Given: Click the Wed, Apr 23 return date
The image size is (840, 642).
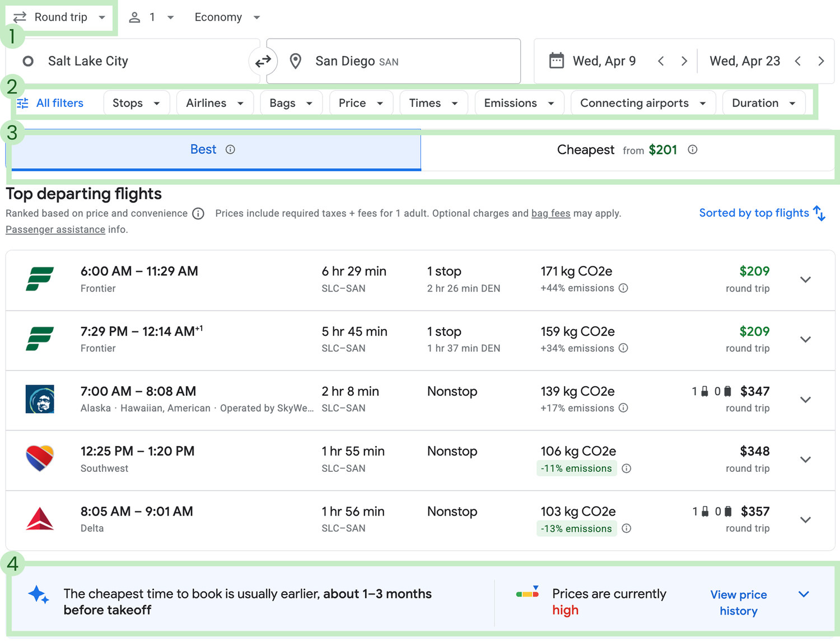Looking at the screenshot, I should 745,61.
